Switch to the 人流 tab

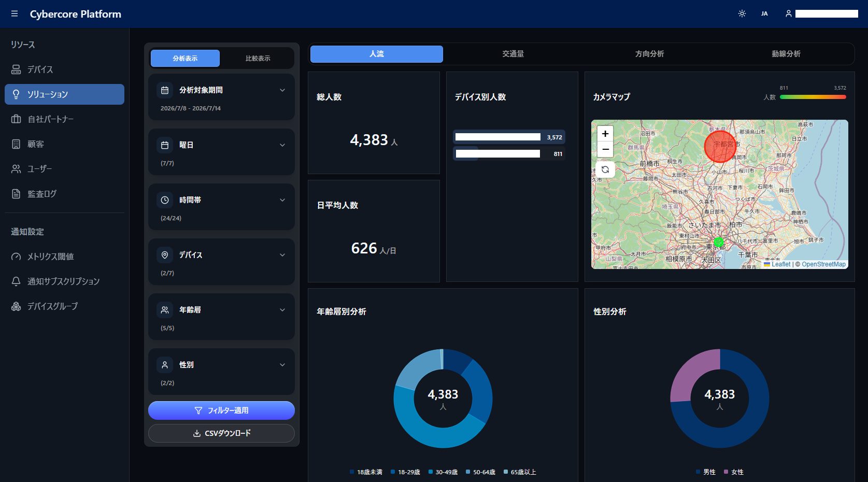point(377,54)
